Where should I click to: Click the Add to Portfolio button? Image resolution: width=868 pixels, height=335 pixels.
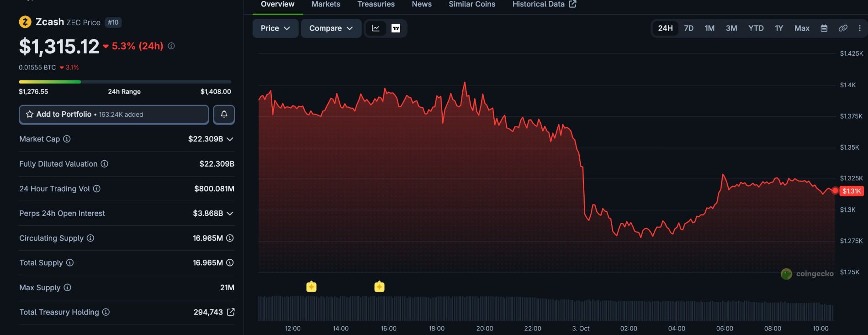tap(114, 115)
